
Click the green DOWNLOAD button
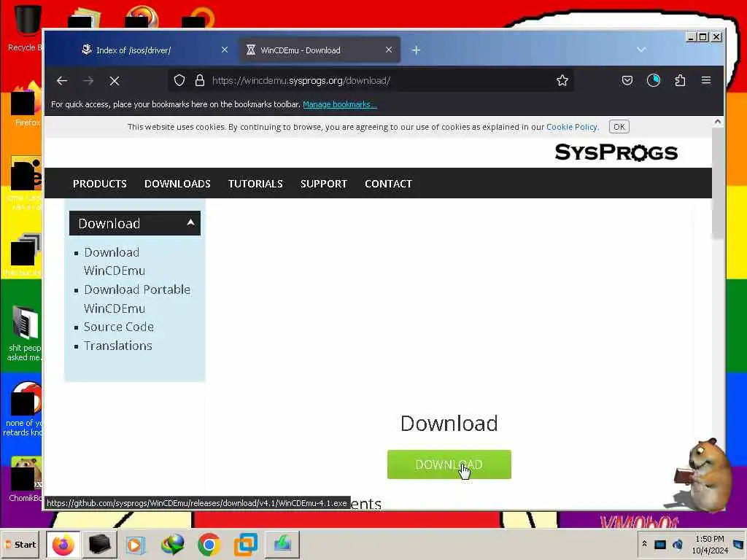tap(449, 464)
